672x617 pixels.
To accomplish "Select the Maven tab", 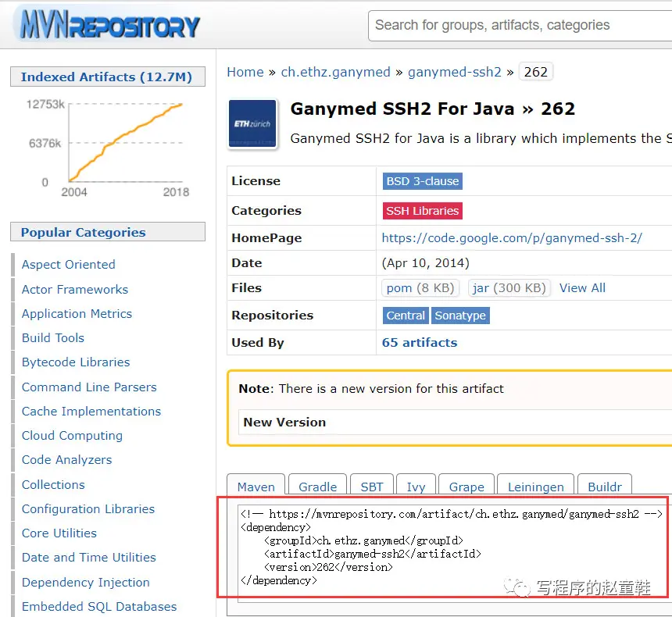I will coord(256,487).
